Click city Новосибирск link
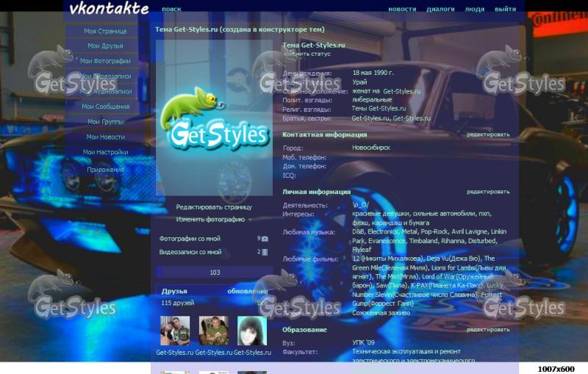Image resolution: width=588 pixels, height=374 pixels. (371, 148)
